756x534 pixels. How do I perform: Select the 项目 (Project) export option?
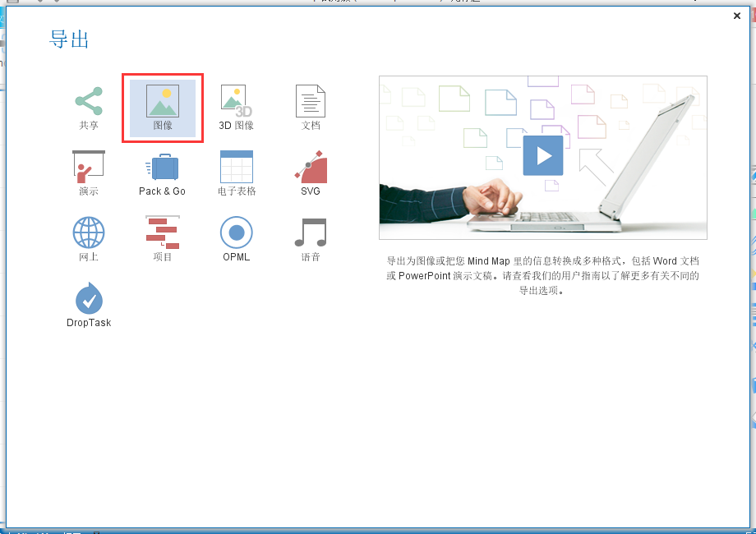click(x=162, y=238)
